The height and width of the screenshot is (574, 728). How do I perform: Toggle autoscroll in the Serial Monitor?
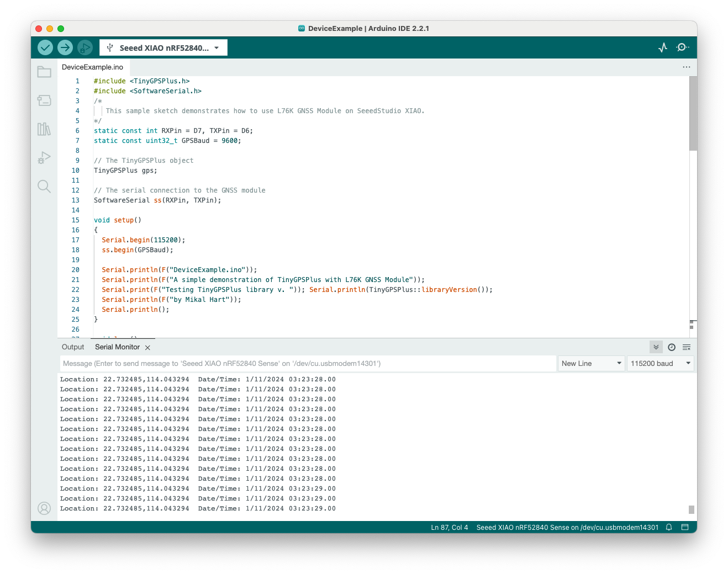click(656, 347)
